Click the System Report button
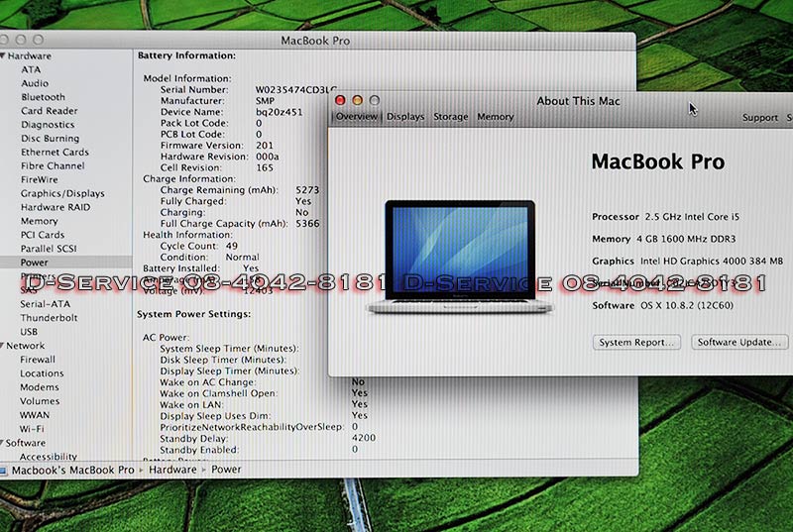 [x=636, y=342]
